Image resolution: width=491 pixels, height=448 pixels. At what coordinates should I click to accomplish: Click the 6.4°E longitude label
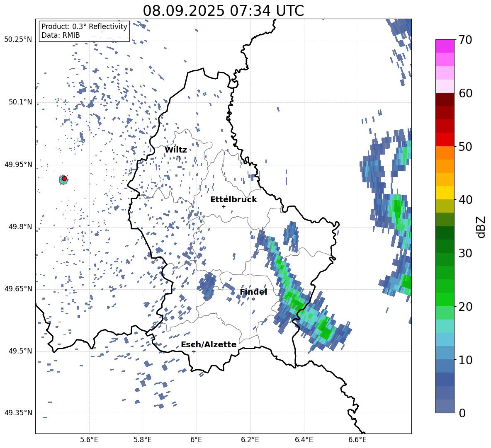[x=304, y=440]
